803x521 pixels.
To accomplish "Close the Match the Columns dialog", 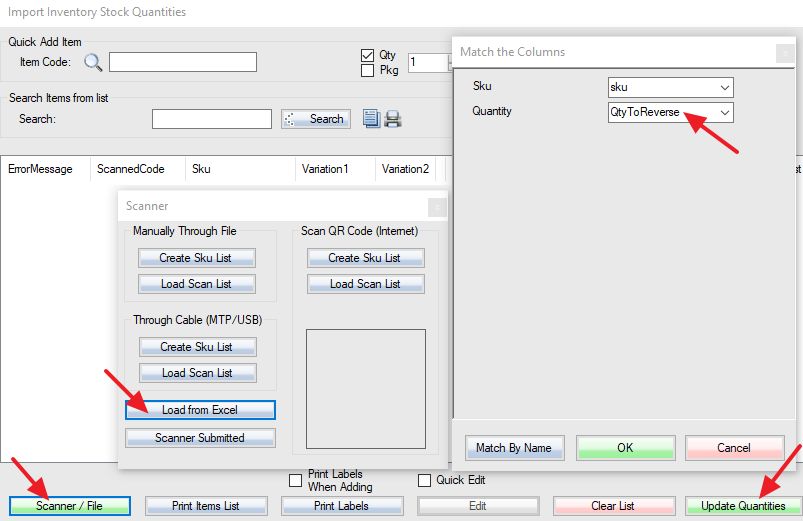I will click(785, 53).
